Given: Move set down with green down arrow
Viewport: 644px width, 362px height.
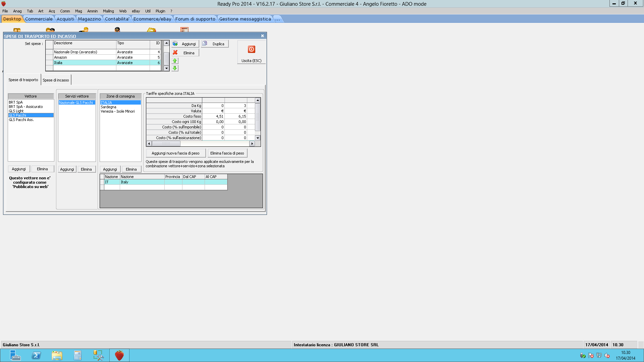Looking at the screenshot, I should click(x=175, y=68).
